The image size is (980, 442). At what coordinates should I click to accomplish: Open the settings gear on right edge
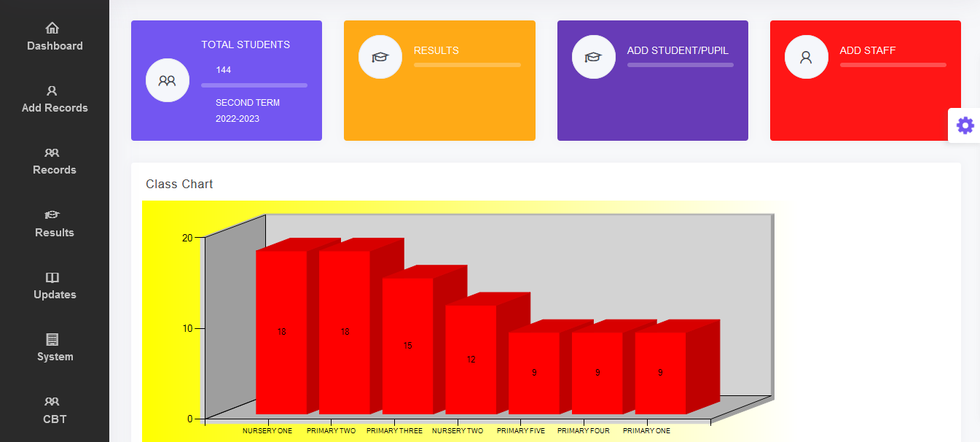coord(965,125)
